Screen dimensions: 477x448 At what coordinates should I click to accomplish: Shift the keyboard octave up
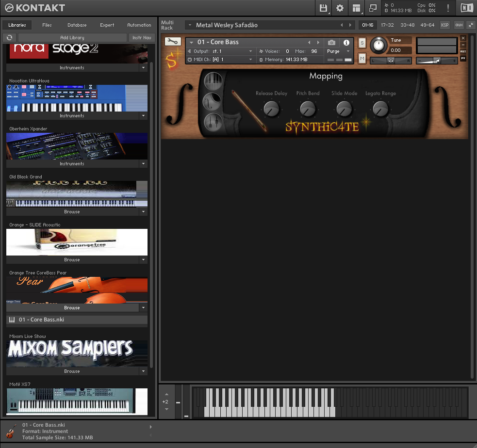pos(166,394)
